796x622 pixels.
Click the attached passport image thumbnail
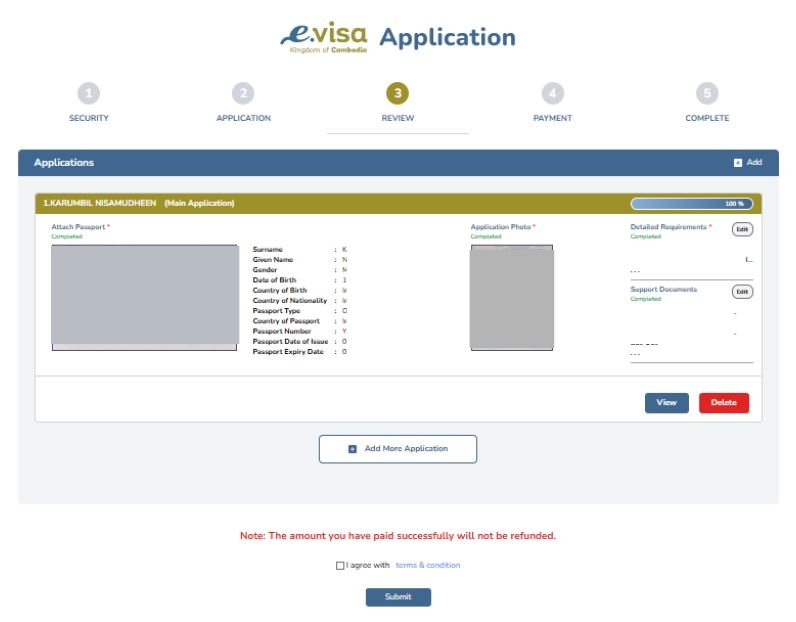pos(144,297)
